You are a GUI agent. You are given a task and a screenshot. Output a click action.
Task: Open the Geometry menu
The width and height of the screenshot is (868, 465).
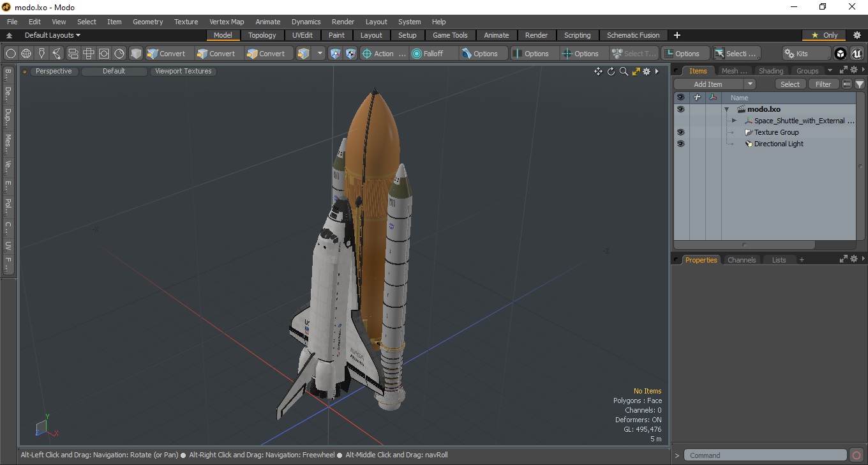(x=148, y=22)
